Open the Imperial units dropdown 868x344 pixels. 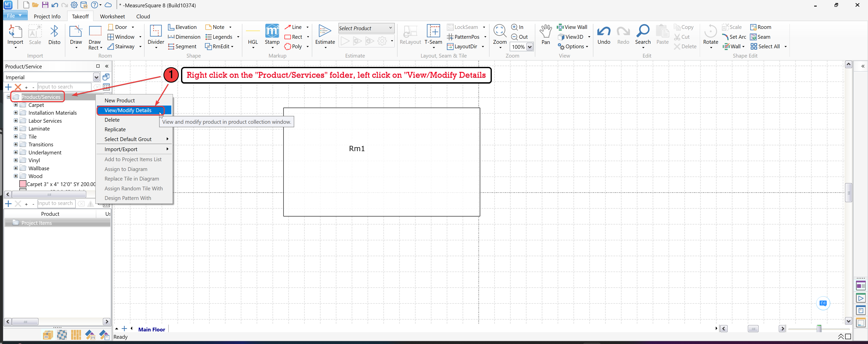pos(96,77)
